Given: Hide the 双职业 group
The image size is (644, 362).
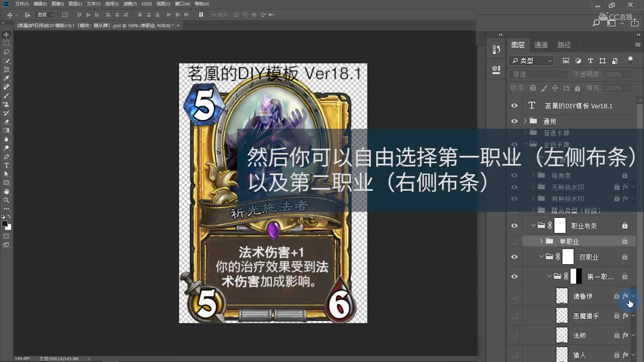Looking at the screenshot, I should point(514,257).
